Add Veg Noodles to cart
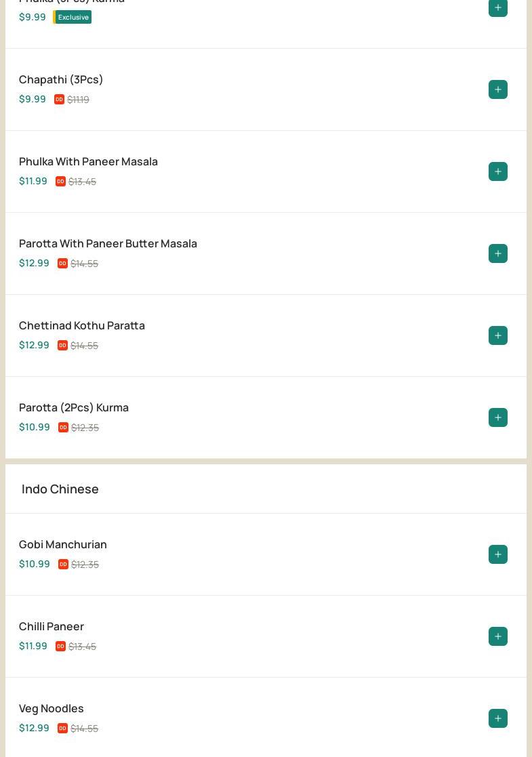532x757 pixels. [x=497, y=718]
